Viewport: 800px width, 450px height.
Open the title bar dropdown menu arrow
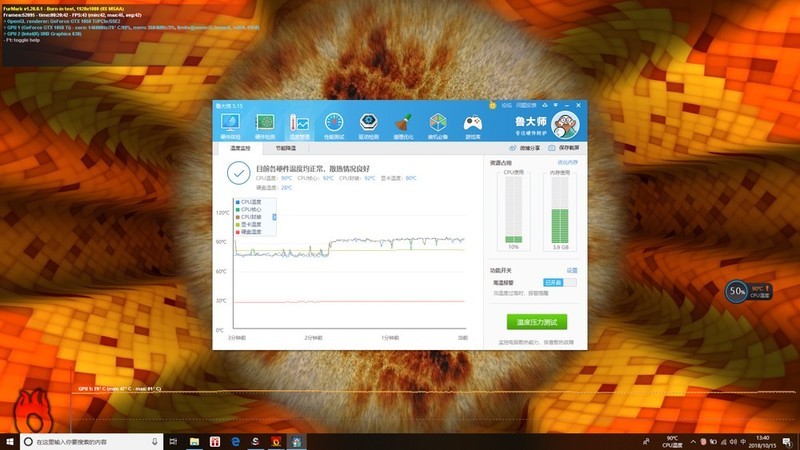coord(556,105)
